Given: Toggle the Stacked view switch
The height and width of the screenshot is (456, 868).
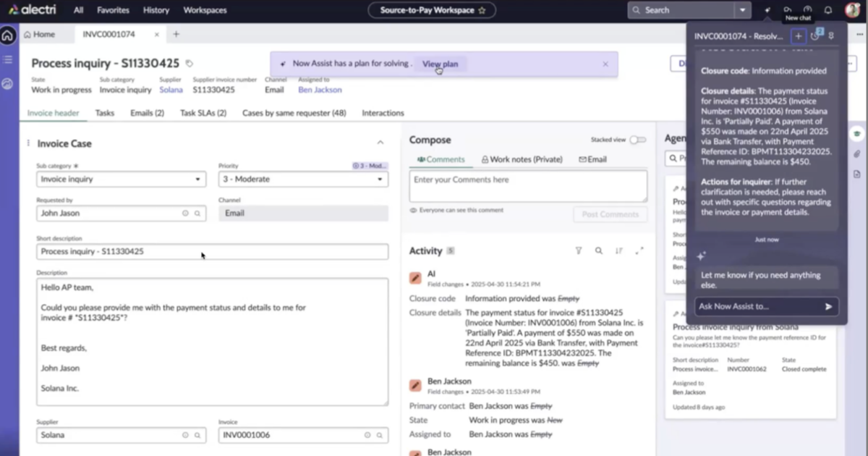Looking at the screenshot, I should coord(637,140).
